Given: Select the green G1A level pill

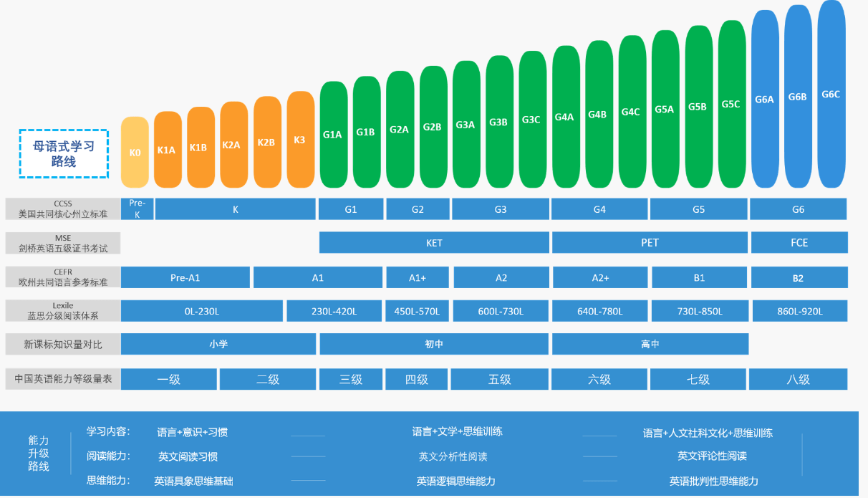Looking at the screenshot, I should coord(333,135).
